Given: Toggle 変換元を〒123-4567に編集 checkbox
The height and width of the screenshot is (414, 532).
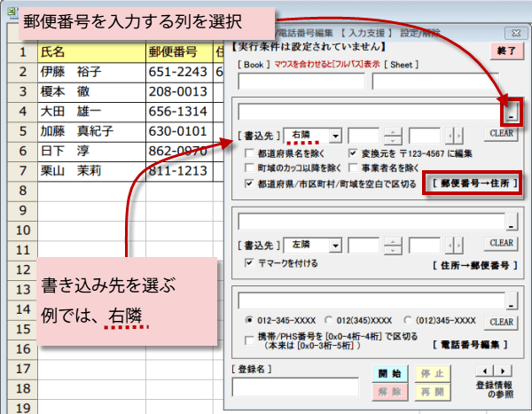Looking at the screenshot, I should tap(353, 153).
